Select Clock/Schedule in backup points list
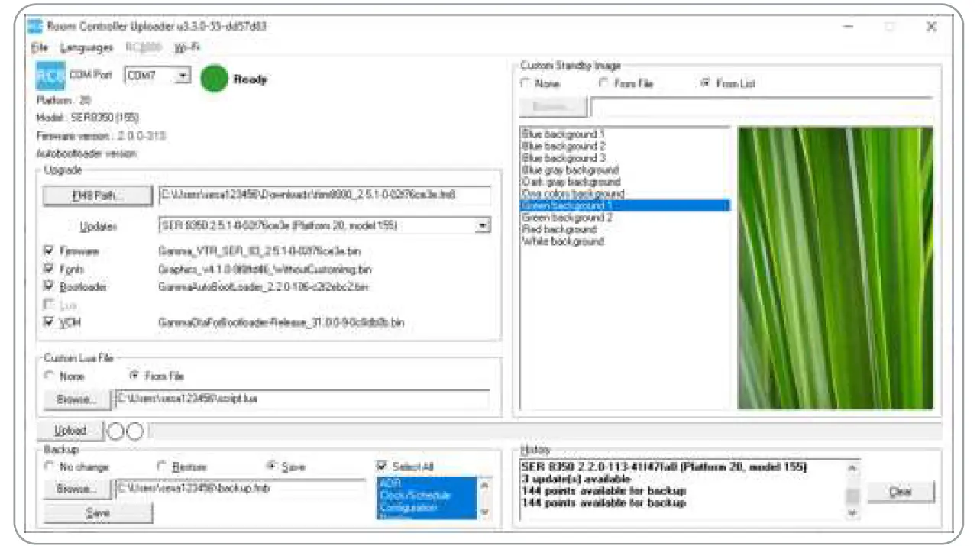This screenshot has width=980, height=546. coord(426,496)
